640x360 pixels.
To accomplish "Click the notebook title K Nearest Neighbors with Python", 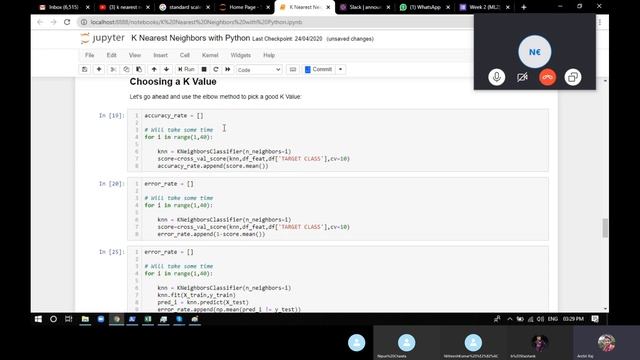I will pos(190,38).
